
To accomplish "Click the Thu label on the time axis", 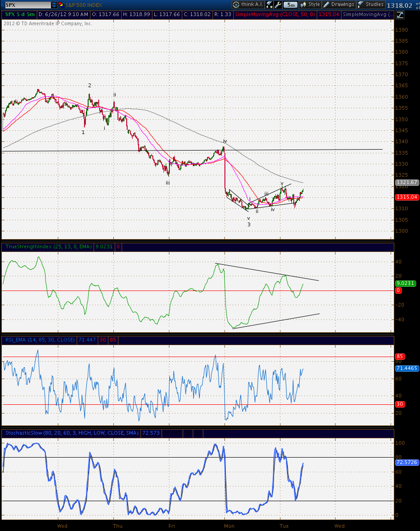I will 118,526.
